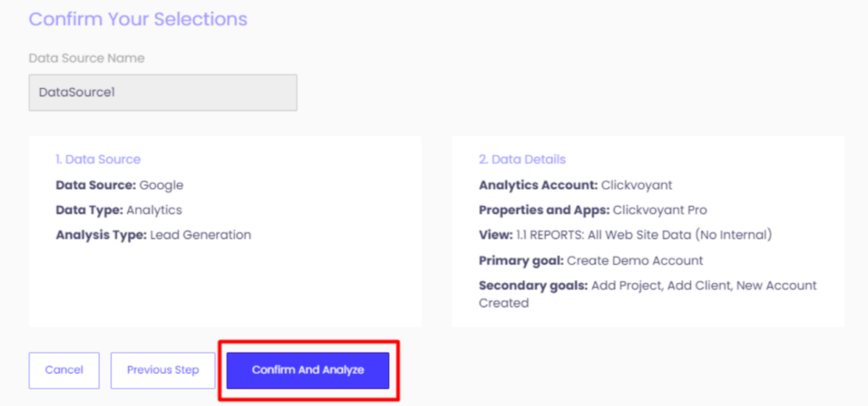Click the Analysis Type bold label
Image resolution: width=868 pixels, height=406 pixels.
[x=102, y=235]
